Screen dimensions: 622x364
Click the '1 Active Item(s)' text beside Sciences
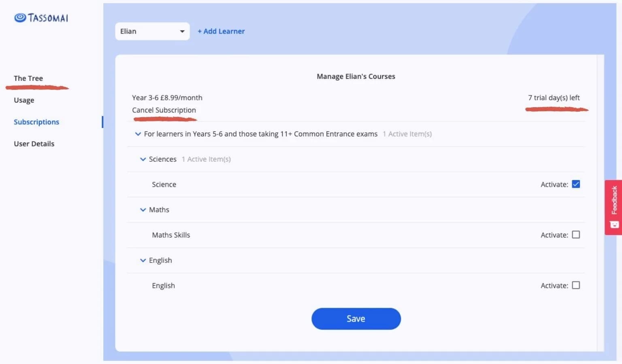pos(206,159)
